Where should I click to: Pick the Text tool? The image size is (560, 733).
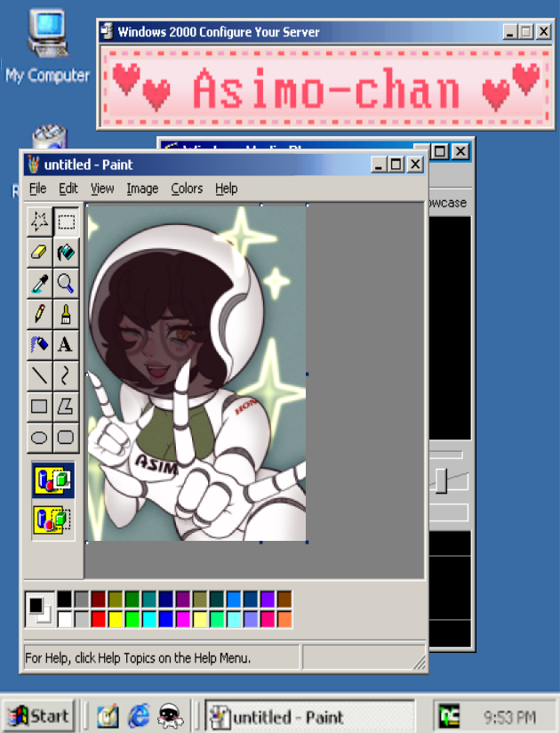pos(66,345)
